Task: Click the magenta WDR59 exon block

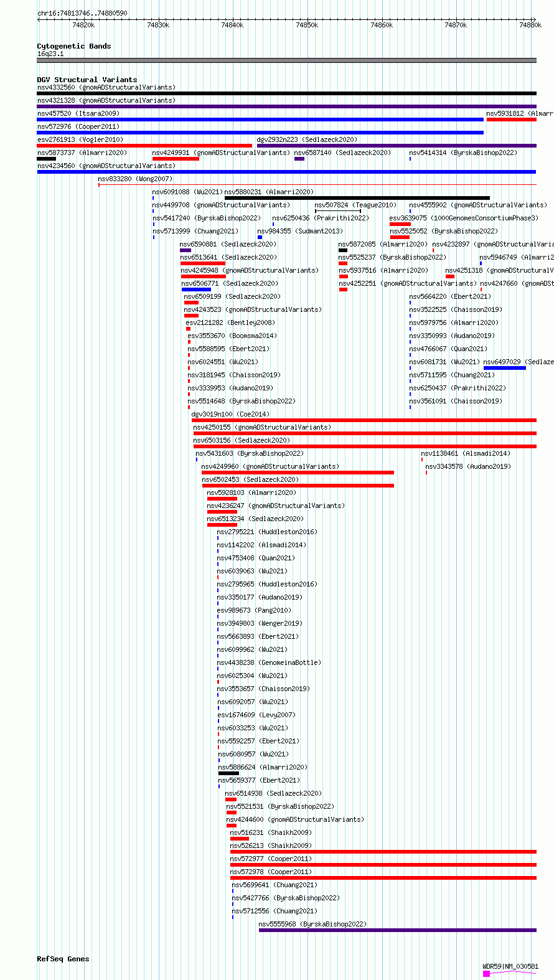Action: pyautogui.click(x=486, y=974)
